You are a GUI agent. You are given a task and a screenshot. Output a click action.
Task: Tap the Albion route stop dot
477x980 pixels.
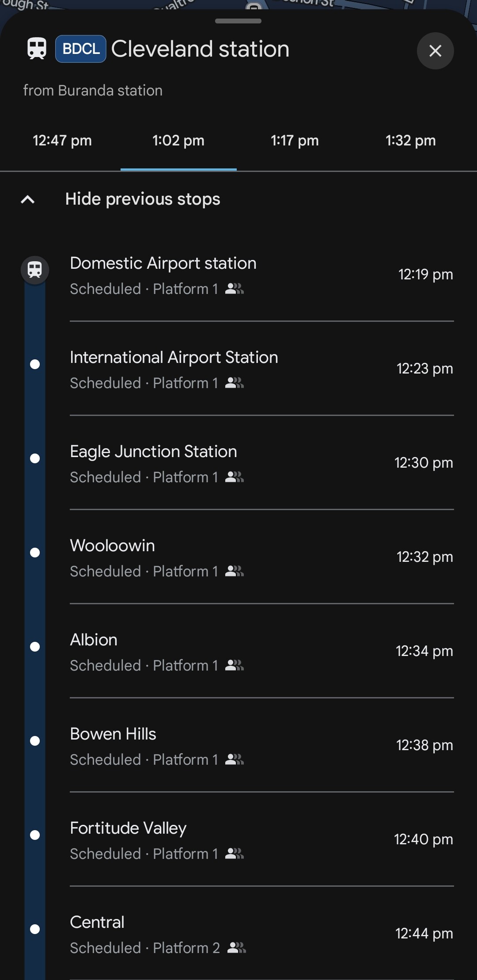35,647
